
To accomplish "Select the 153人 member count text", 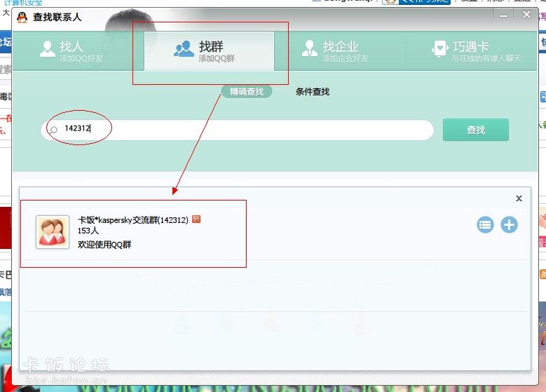I will tap(88, 231).
